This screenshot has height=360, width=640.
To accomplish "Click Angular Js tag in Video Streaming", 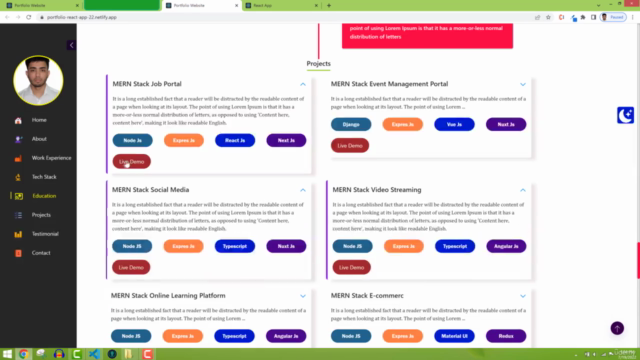I will (x=506, y=246).
